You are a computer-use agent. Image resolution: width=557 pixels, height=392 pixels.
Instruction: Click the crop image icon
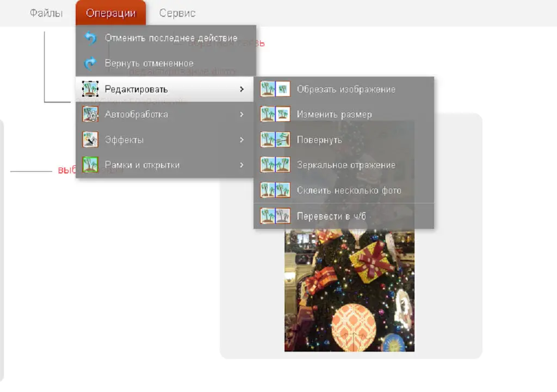click(x=275, y=89)
